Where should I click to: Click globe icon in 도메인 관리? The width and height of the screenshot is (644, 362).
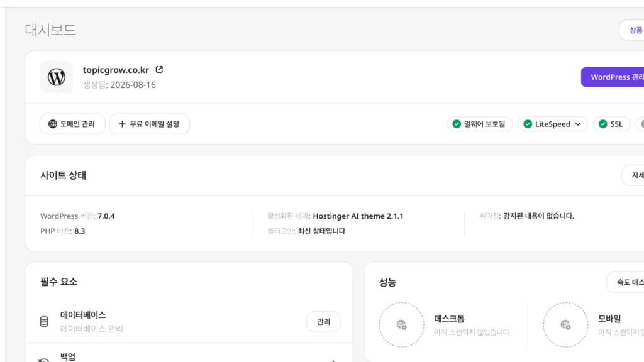click(53, 124)
